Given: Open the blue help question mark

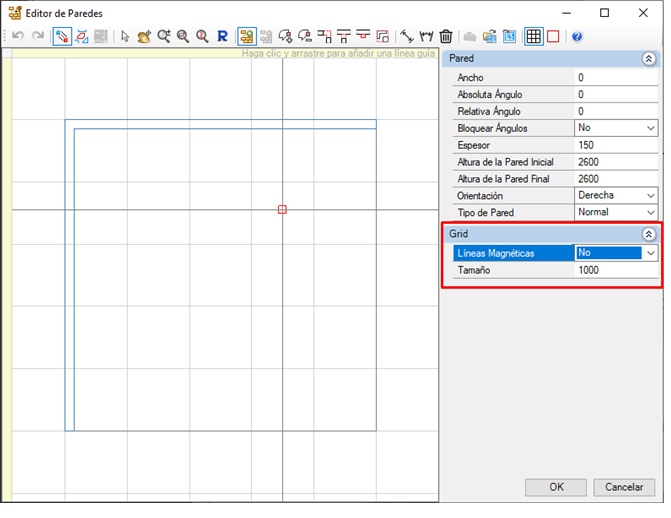Looking at the screenshot, I should coord(577,36).
